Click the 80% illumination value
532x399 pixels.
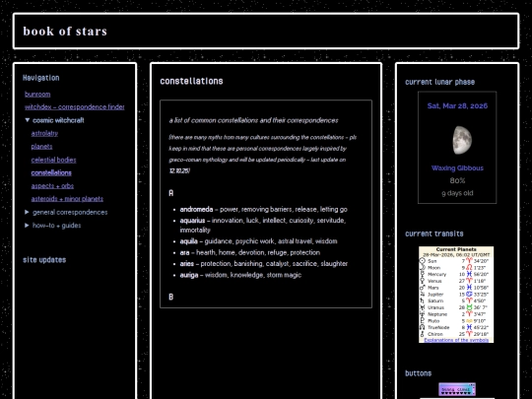457,181
